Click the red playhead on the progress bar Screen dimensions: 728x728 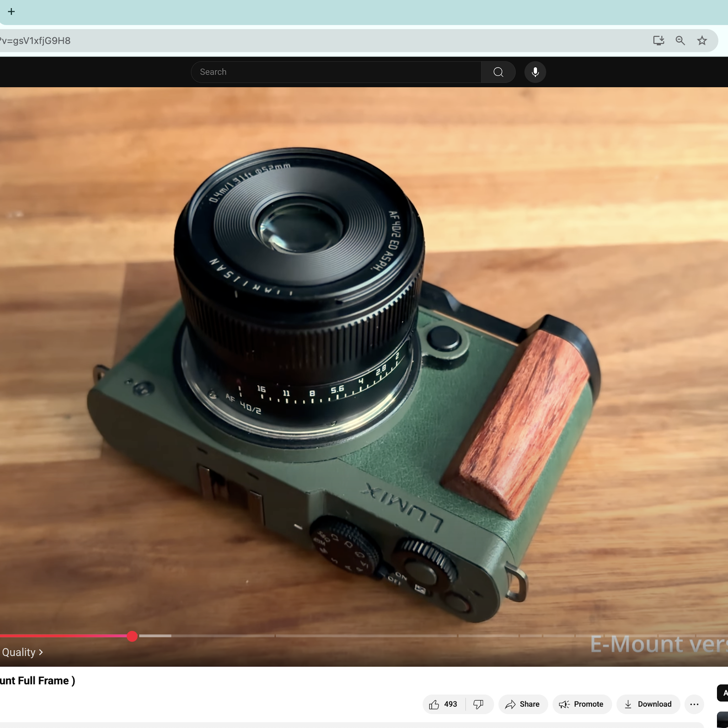point(132,636)
